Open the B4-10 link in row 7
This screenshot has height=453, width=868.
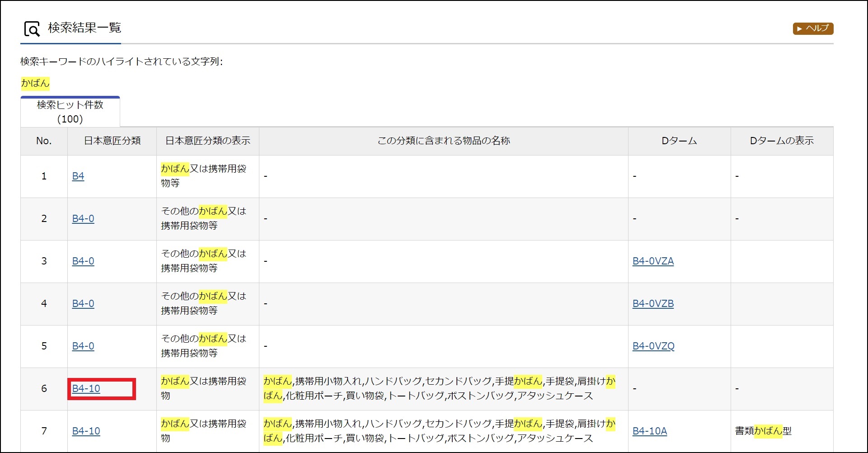point(86,431)
